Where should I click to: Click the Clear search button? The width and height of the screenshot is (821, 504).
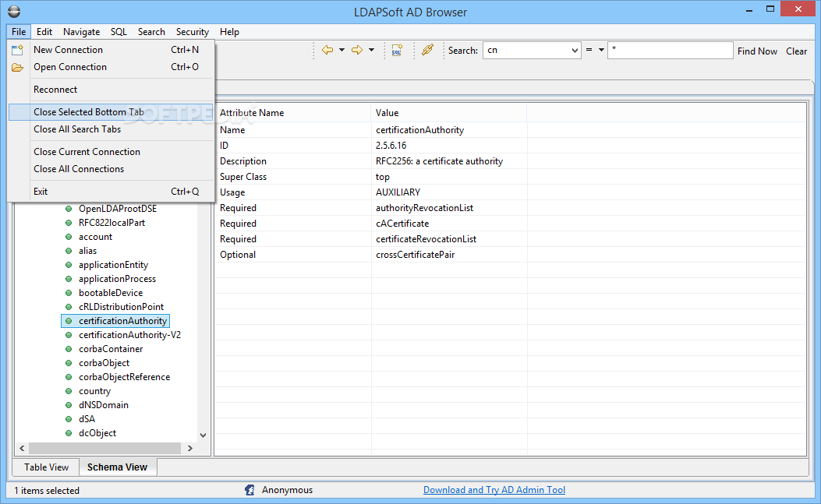click(x=796, y=51)
